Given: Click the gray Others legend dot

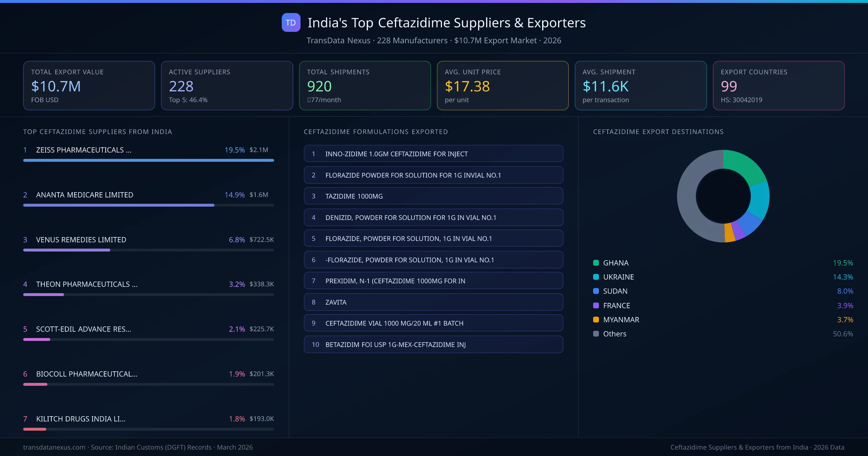Looking at the screenshot, I should coord(595,334).
